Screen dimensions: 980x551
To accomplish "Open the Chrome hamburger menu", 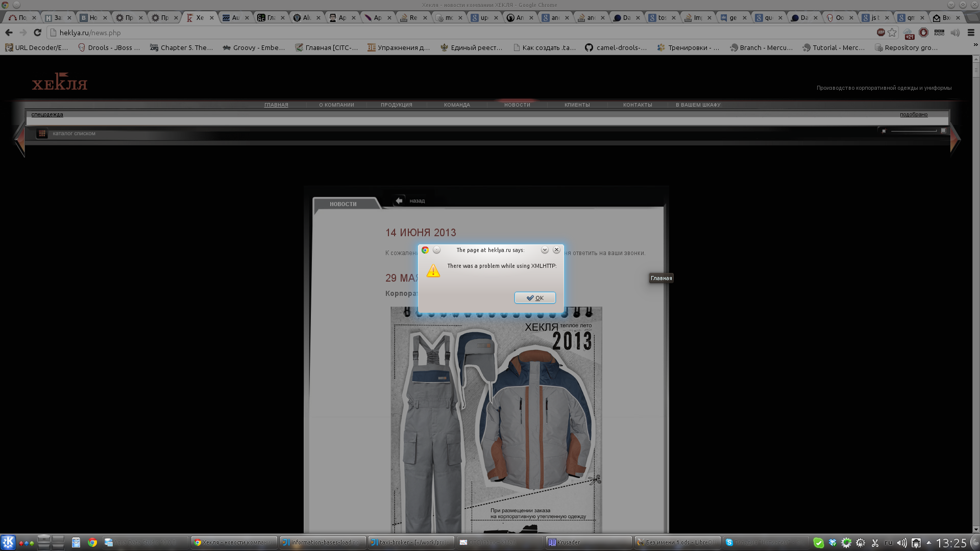I will [x=971, y=33].
